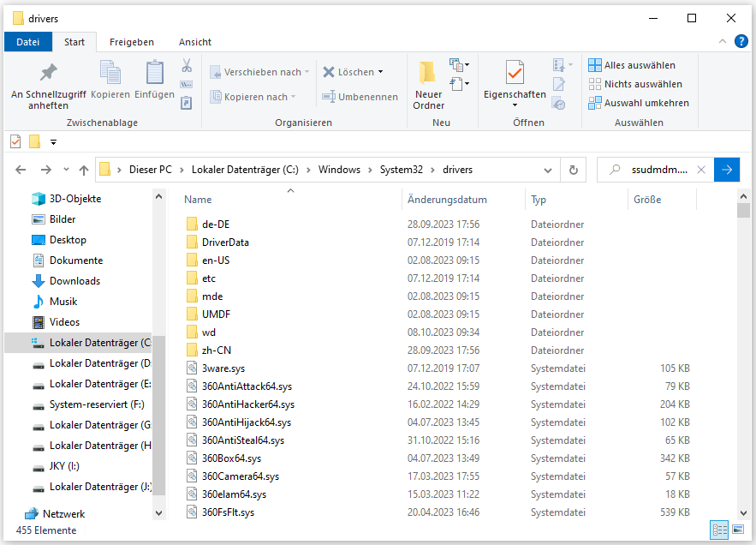This screenshot has height=545, width=756.
Task: Open the Datei menu tab
Action: 28,42
